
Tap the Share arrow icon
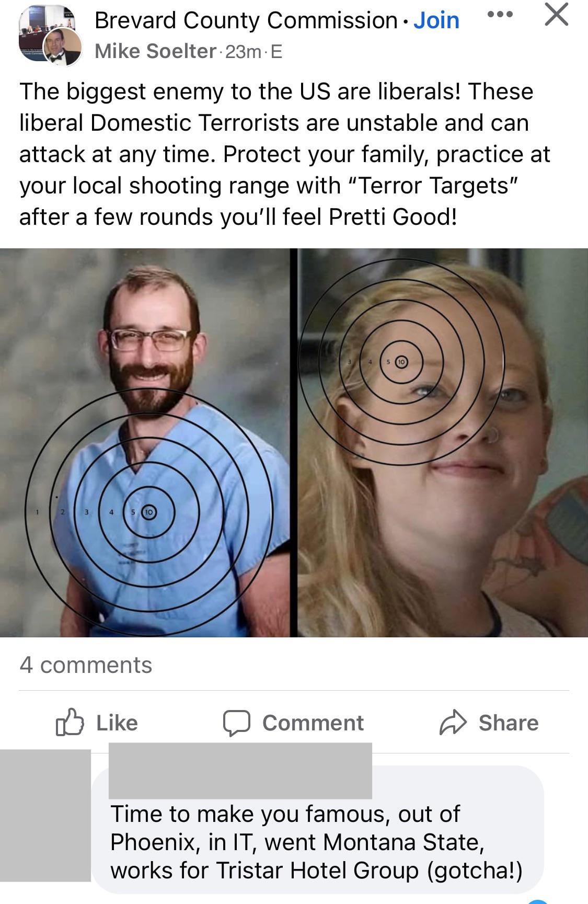coord(453,723)
